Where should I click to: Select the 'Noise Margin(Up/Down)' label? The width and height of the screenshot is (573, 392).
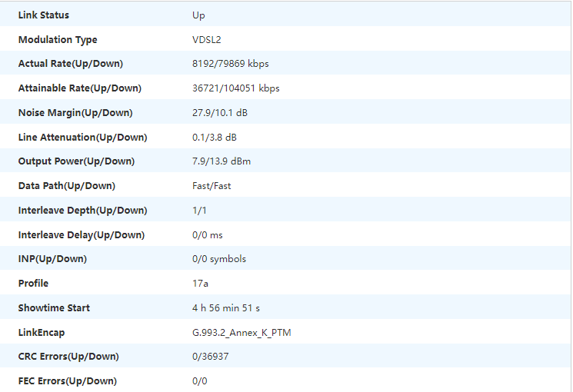[75, 112]
